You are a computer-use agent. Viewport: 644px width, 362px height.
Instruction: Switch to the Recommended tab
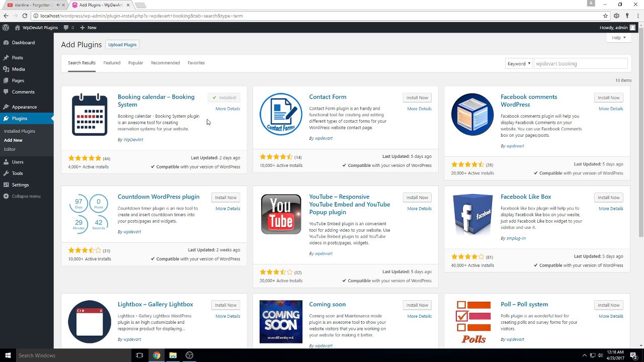[165, 63]
